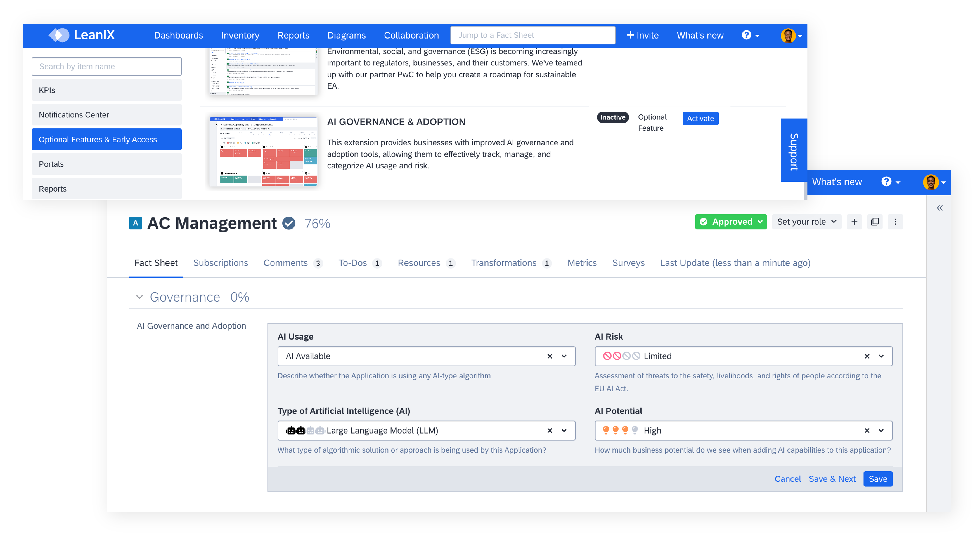Open the three-dot more actions menu
The width and height of the screenshot is (980, 541).
click(895, 222)
